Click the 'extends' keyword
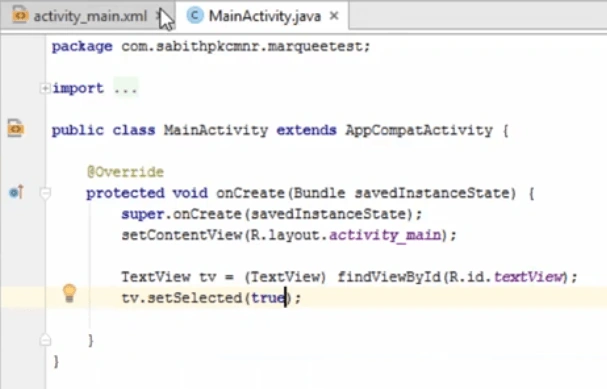The image size is (607, 389). [x=306, y=130]
